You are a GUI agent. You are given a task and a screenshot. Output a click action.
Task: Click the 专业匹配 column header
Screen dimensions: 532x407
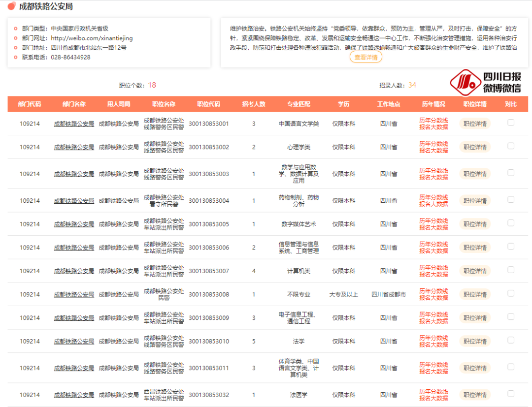tap(299, 104)
